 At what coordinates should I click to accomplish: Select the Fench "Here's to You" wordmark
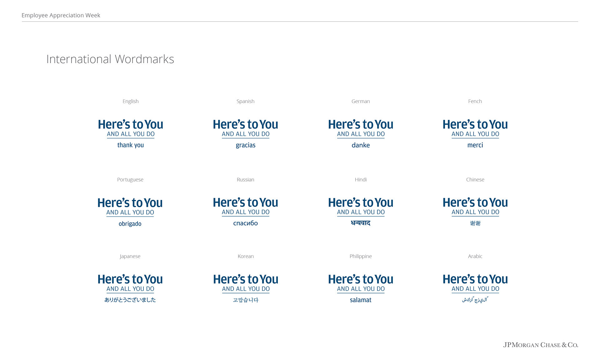pyautogui.click(x=475, y=124)
